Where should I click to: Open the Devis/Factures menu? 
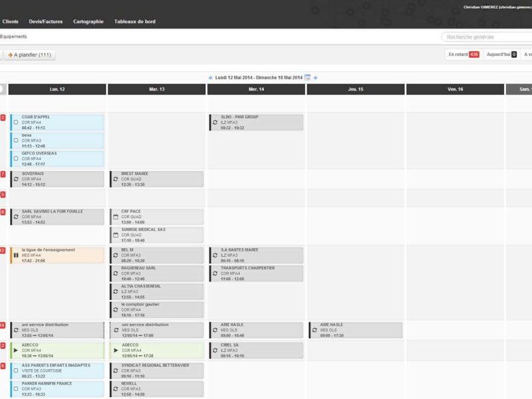pos(46,21)
